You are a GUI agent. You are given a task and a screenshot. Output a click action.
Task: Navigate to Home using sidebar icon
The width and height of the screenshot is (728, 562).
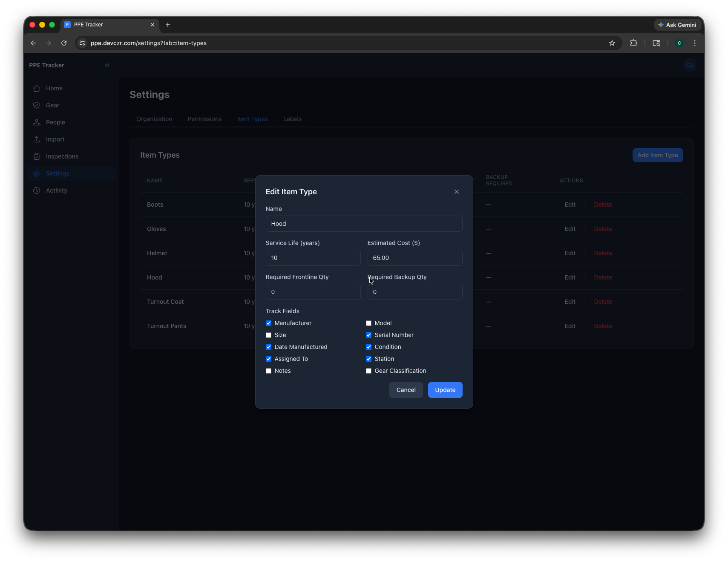54,88
